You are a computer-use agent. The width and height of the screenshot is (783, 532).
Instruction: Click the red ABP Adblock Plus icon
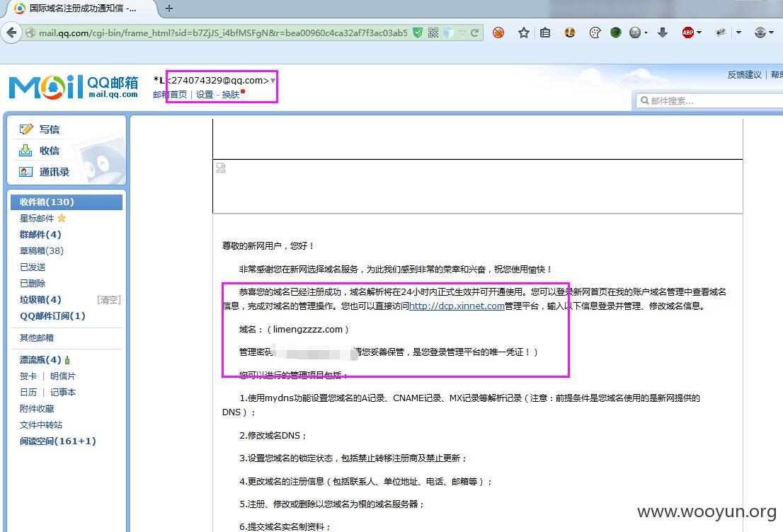(687, 33)
